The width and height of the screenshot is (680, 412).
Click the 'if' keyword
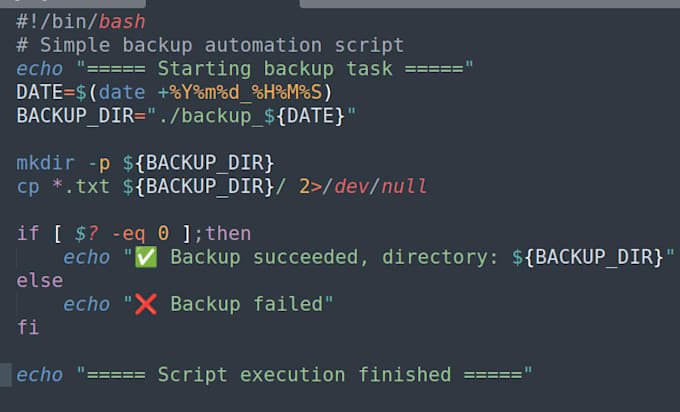click(x=28, y=233)
